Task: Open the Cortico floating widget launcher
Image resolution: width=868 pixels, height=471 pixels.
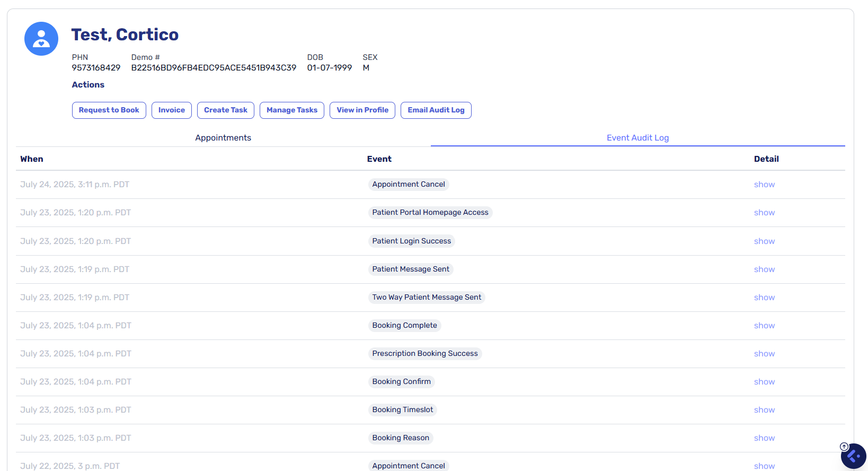Action: [x=854, y=456]
